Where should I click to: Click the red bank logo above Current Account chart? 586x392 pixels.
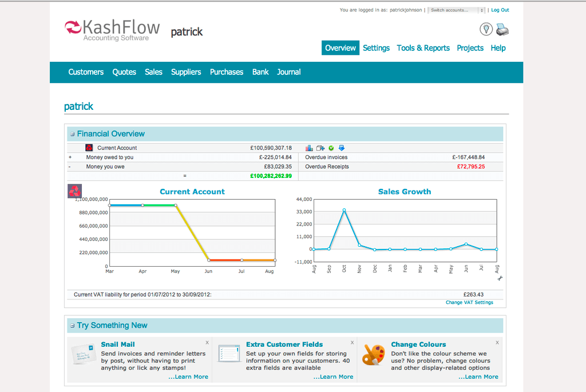(x=75, y=191)
